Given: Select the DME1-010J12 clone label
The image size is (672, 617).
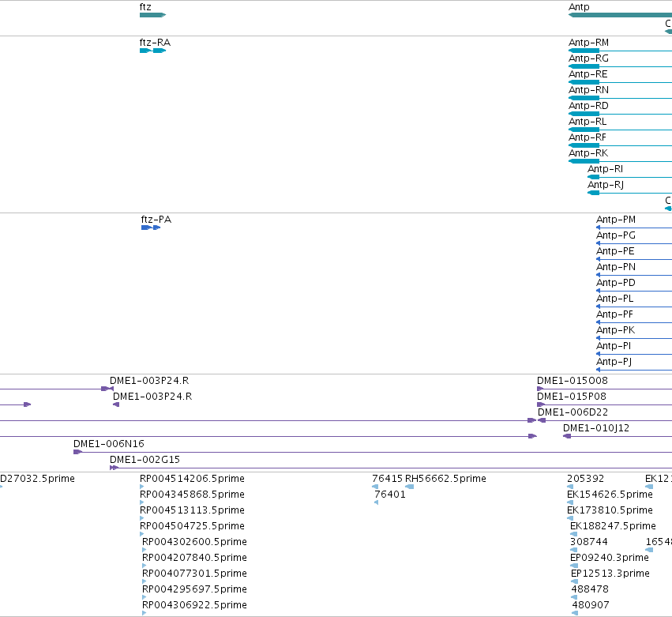Looking at the screenshot, I should pyautogui.click(x=596, y=428).
